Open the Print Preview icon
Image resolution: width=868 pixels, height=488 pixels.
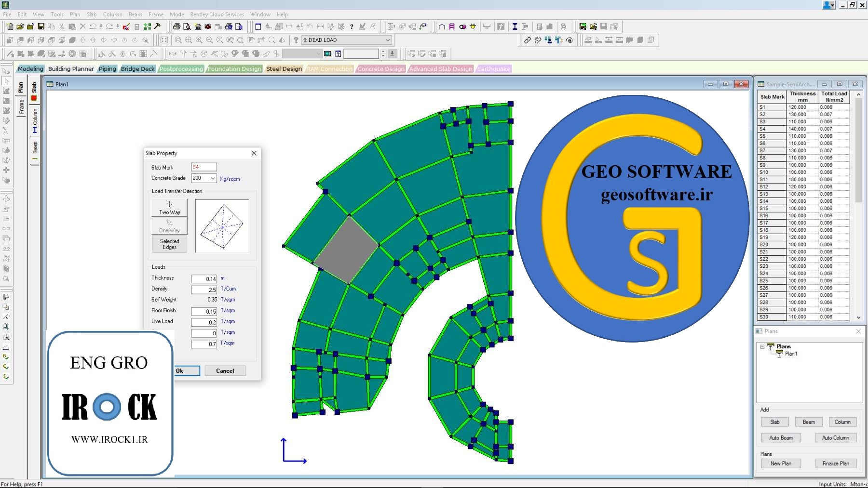(x=188, y=26)
